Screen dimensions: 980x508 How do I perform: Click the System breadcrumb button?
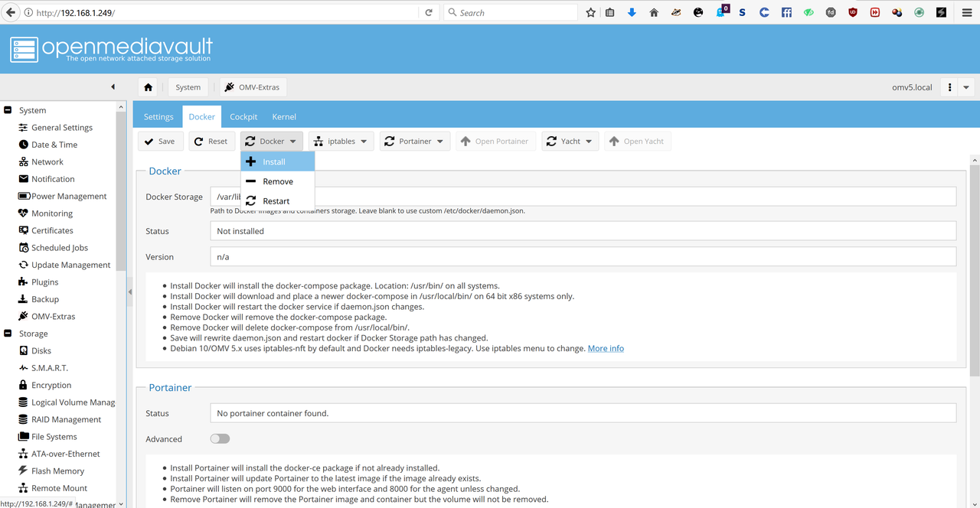pyautogui.click(x=188, y=87)
